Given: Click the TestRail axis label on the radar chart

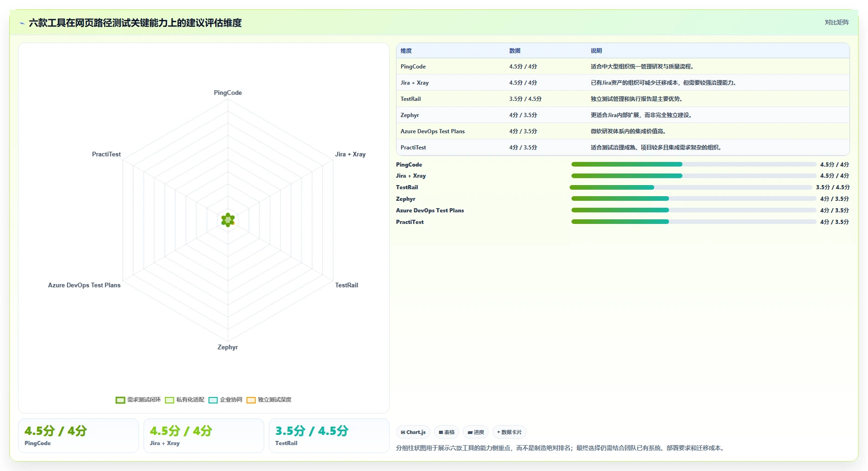Looking at the screenshot, I should (x=347, y=285).
